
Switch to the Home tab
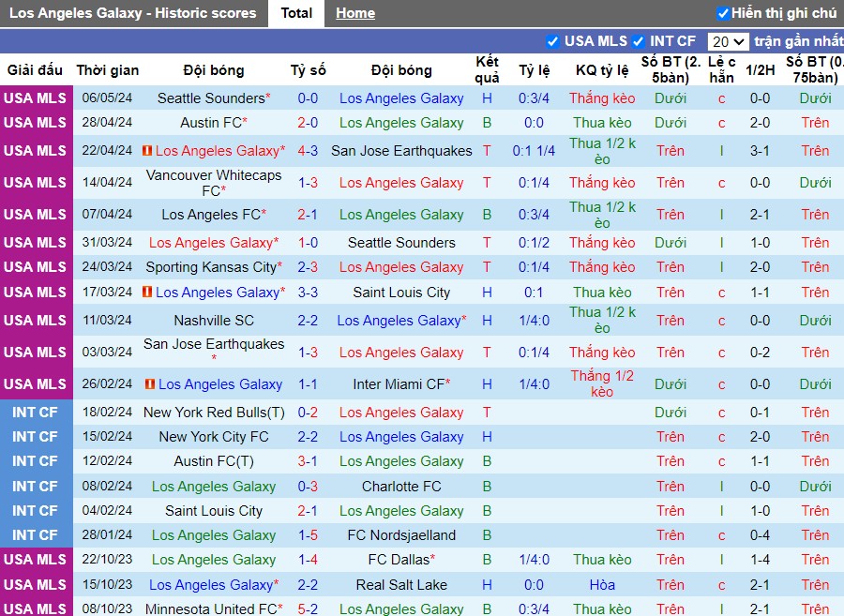click(x=355, y=13)
